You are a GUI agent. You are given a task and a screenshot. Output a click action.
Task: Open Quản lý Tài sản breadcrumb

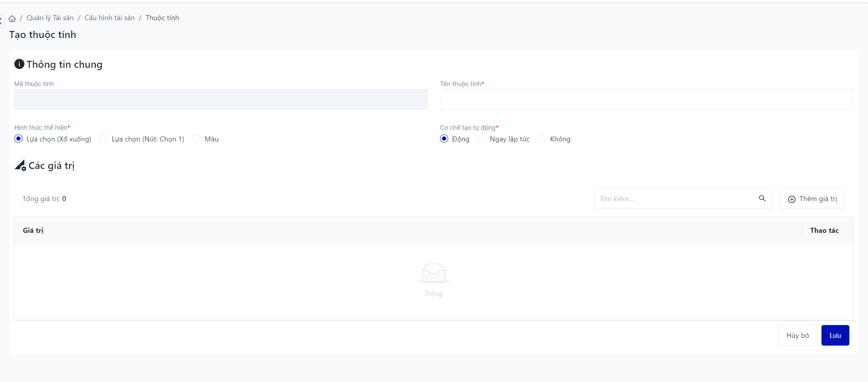pos(50,18)
